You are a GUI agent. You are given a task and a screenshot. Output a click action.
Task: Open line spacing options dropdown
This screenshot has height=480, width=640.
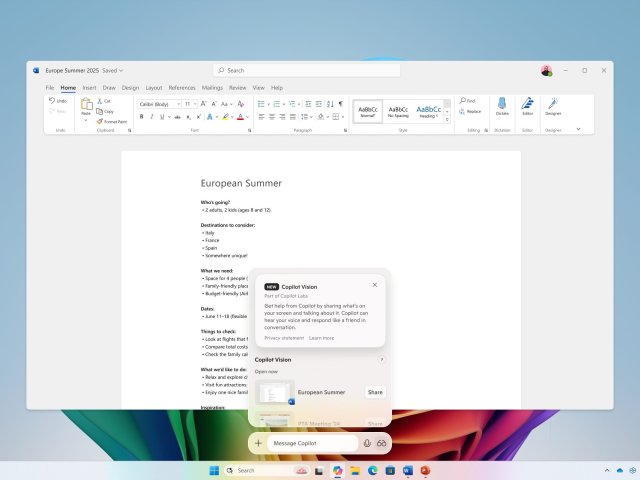click(x=311, y=117)
